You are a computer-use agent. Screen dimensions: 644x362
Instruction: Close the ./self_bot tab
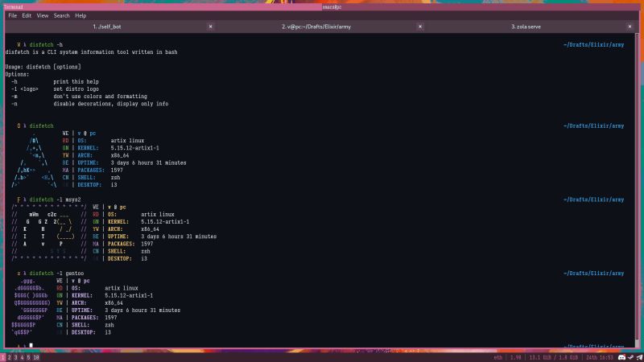coord(211,27)
